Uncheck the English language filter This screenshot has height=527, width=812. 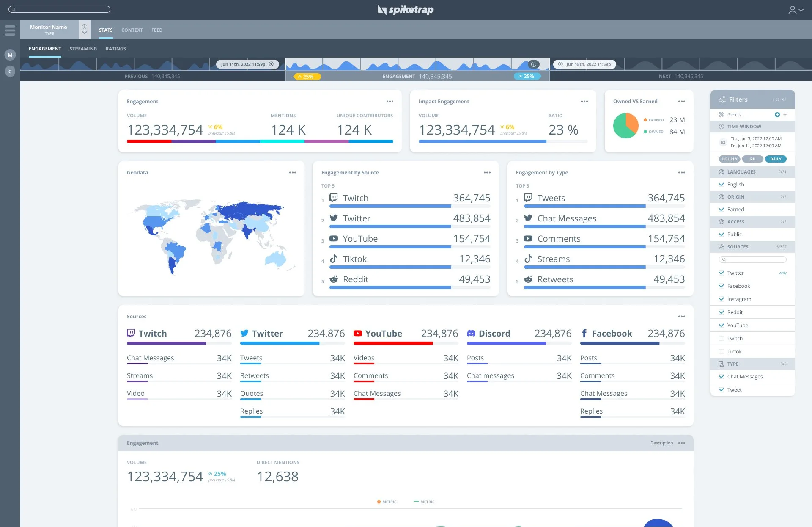(x=721, y=185)
